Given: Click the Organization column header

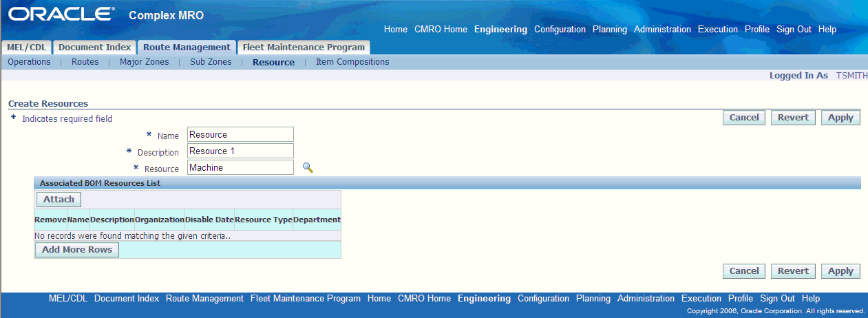Looking at the screenshot, I should [160, 220].
